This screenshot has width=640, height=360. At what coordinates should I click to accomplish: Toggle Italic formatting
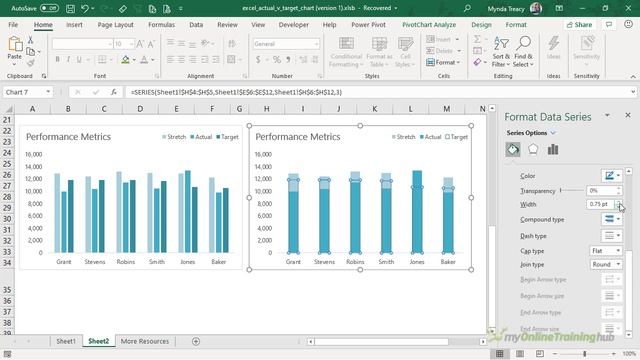pos(68,60)
